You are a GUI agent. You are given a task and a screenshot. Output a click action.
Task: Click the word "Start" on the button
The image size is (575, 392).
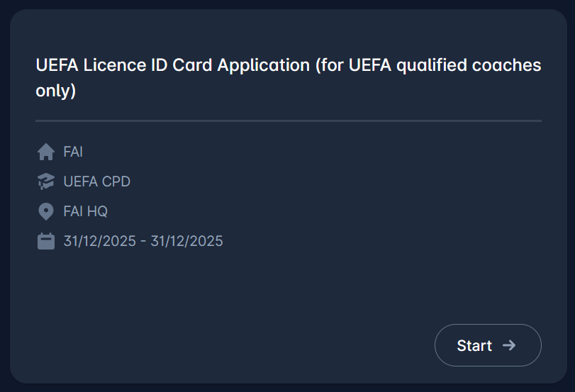(x=474, y=345)
